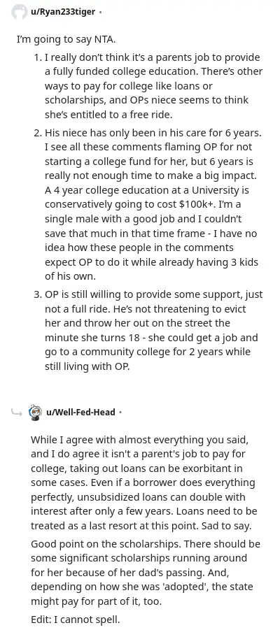280x644 pixels.
Task: Click the paragraph about niece in care 6 years
Action: tap(153, 205)
